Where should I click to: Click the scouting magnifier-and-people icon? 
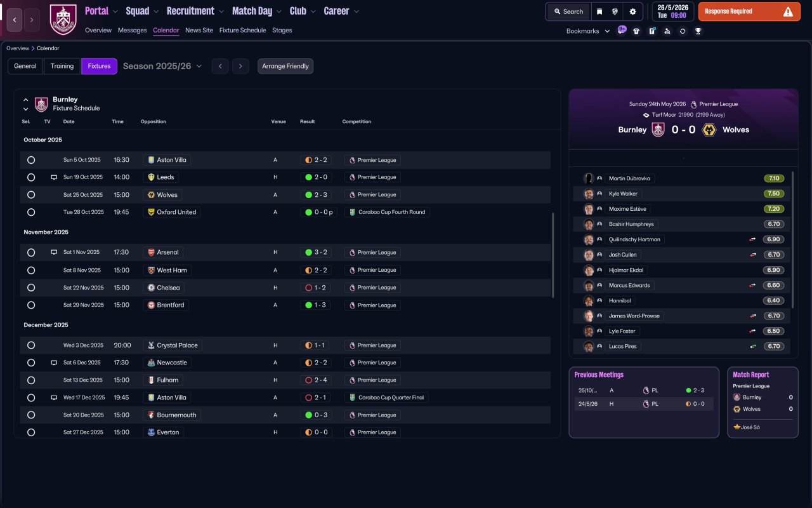667,30
